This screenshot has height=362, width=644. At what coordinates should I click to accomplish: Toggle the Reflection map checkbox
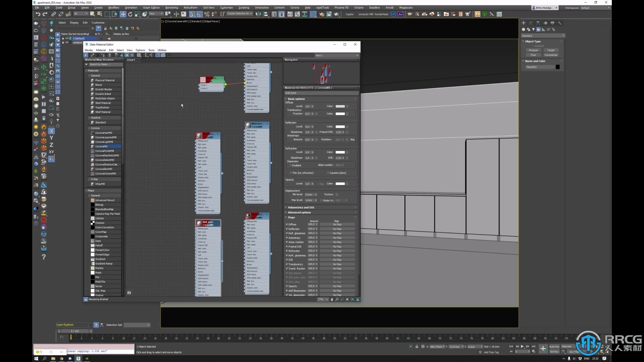pyautogui.click(x=287, y=229)
